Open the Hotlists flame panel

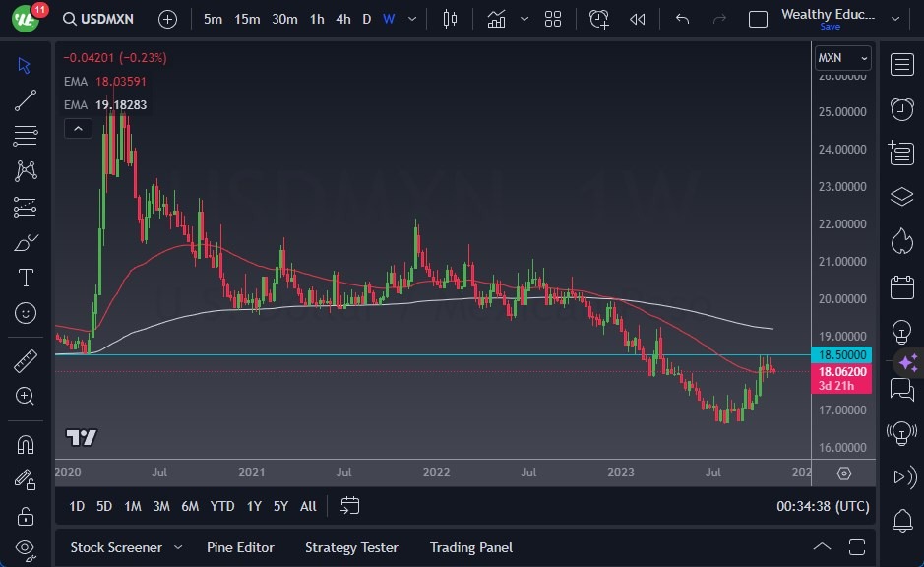coord(902,241)
